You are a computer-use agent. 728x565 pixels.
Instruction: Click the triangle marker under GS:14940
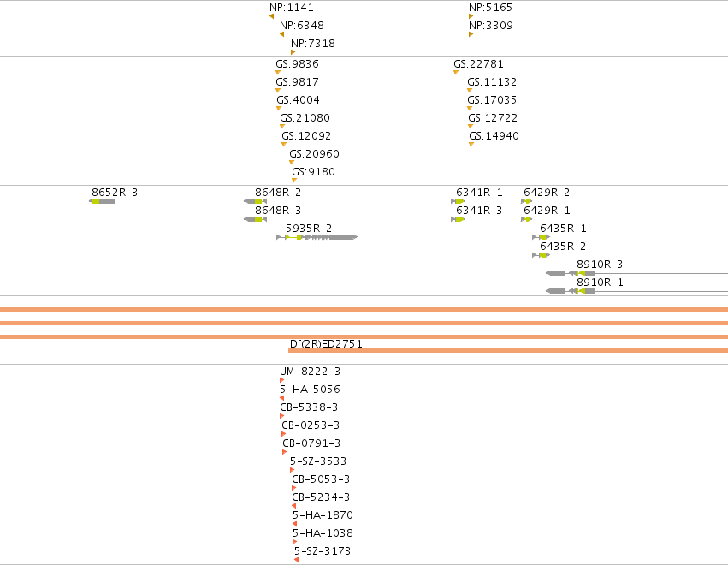tap(471, 145)
